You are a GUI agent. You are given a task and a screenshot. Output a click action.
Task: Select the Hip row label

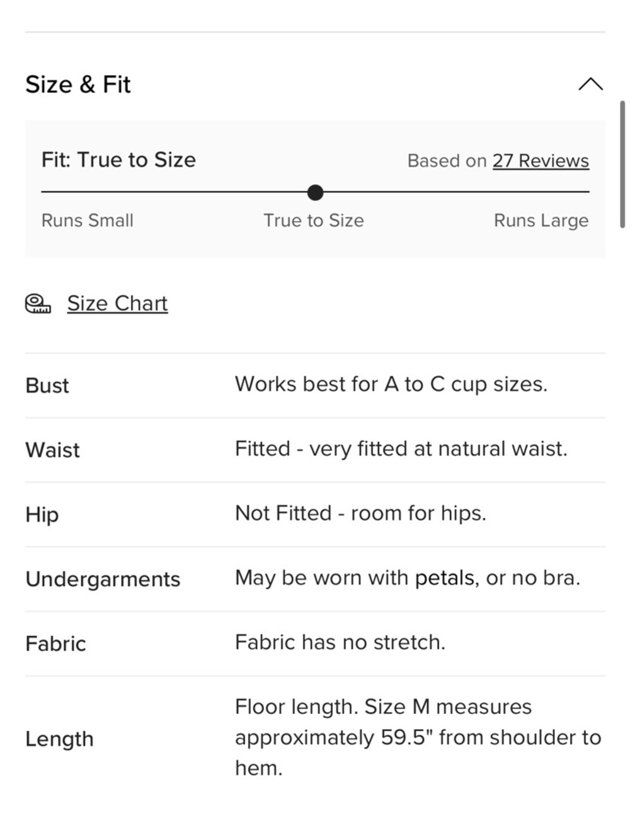(42, 515)
